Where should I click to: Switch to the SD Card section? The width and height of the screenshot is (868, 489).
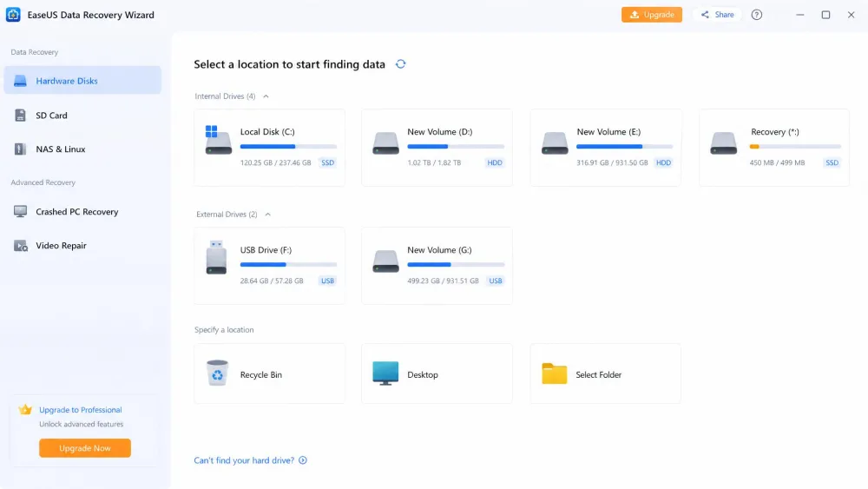point(82,116)
